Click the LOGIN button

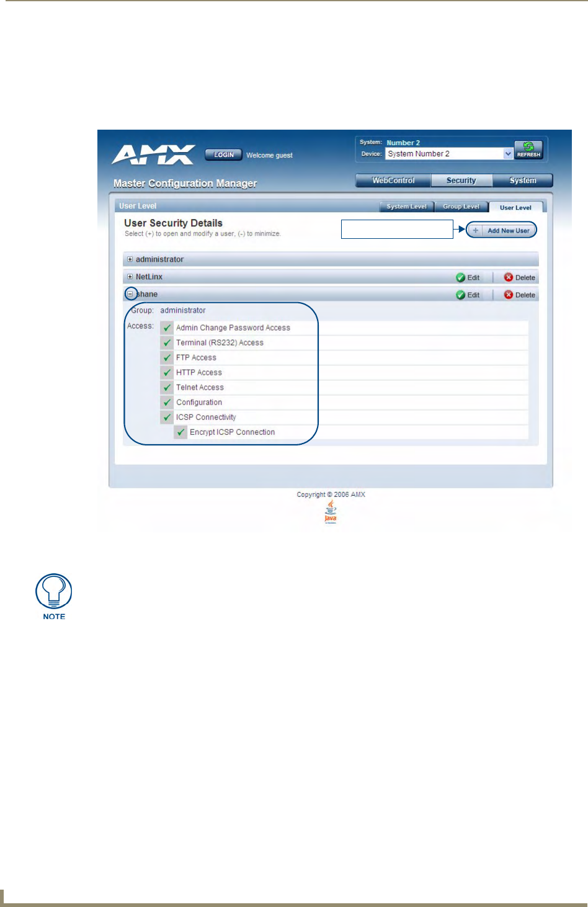pos(224,154)
